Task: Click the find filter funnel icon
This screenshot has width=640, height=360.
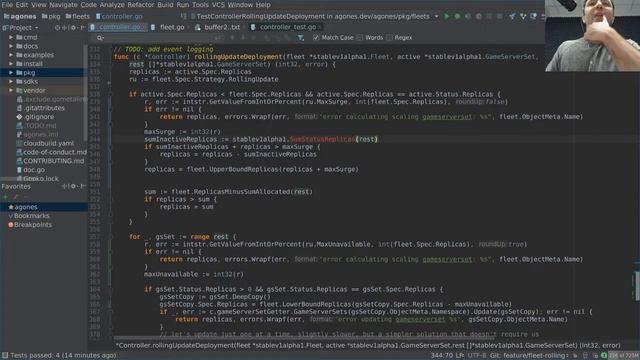Action: [300, 38]
